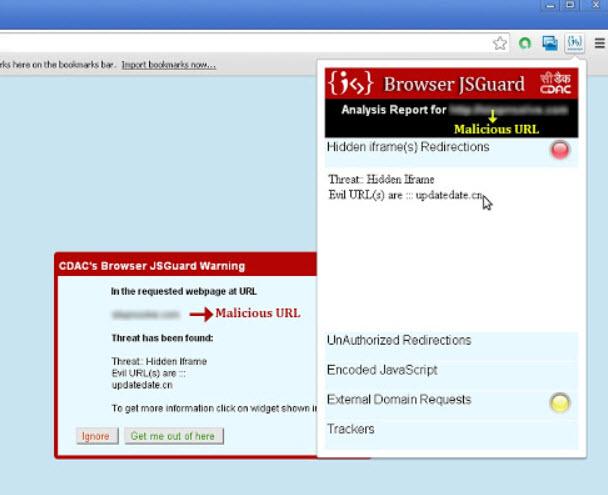Click the evil URL text updatedate.cn in the popup
The image size is (608, 495).
449,195
